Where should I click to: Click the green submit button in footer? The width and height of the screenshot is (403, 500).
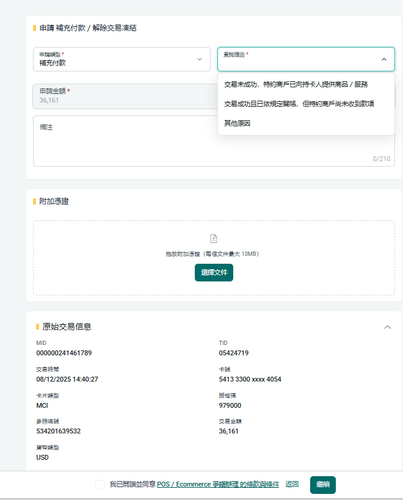click(323, 485)
